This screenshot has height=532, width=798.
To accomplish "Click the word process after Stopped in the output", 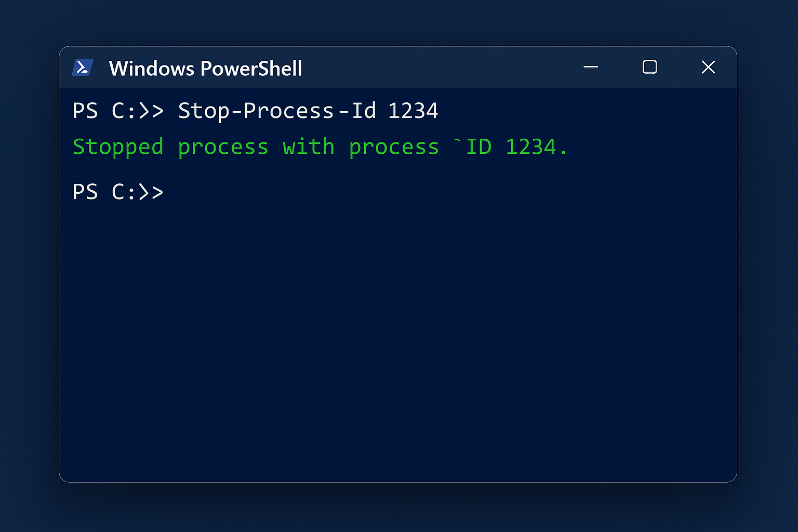I will [223, 147].
